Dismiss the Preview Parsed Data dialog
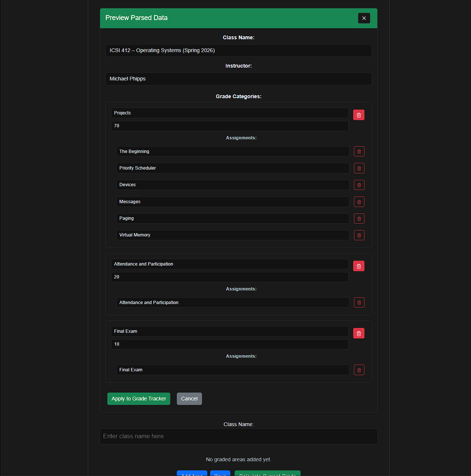The image size is (471, 476). [364, 18]
